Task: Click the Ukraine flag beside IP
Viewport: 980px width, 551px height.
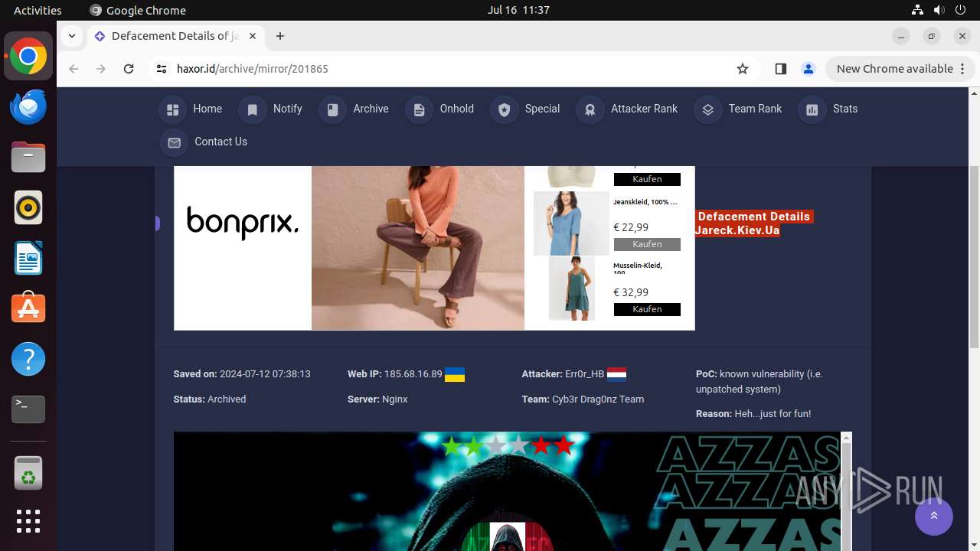Action: point(455,374)
